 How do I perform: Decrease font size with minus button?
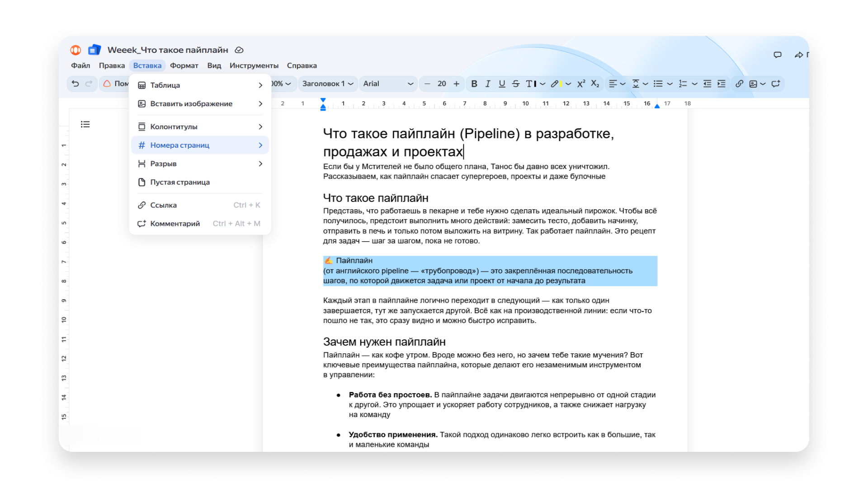click(x=427, y=84)
